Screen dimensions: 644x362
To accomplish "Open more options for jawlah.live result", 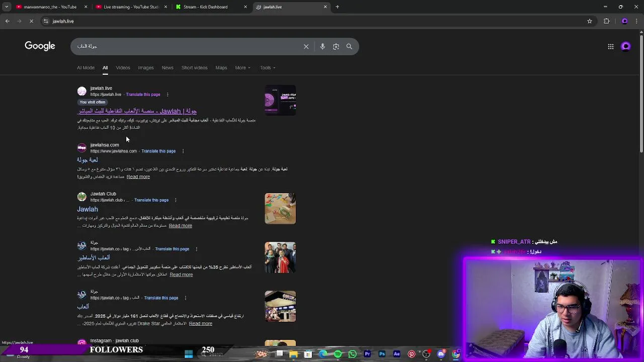I will pyautogui.click(x=168, y=95).
